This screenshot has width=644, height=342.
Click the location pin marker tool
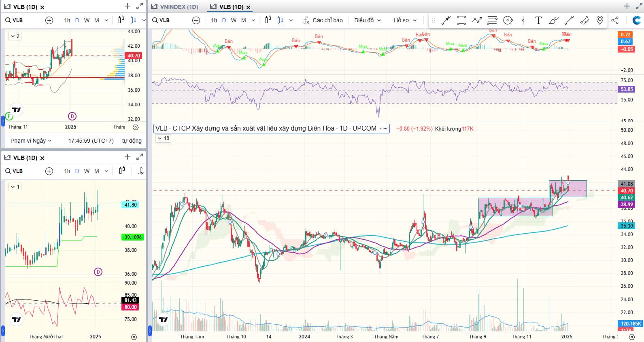point(600,20)
